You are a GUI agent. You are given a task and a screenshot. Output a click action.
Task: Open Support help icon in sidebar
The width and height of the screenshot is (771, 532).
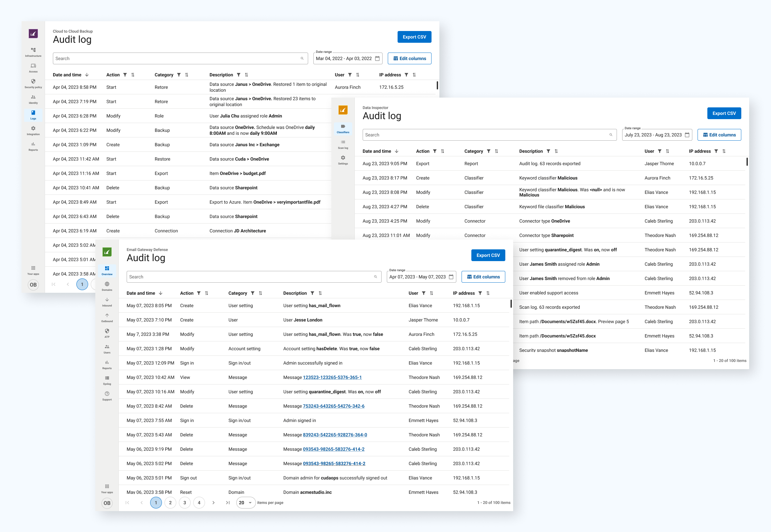click(x=107, y=395)
